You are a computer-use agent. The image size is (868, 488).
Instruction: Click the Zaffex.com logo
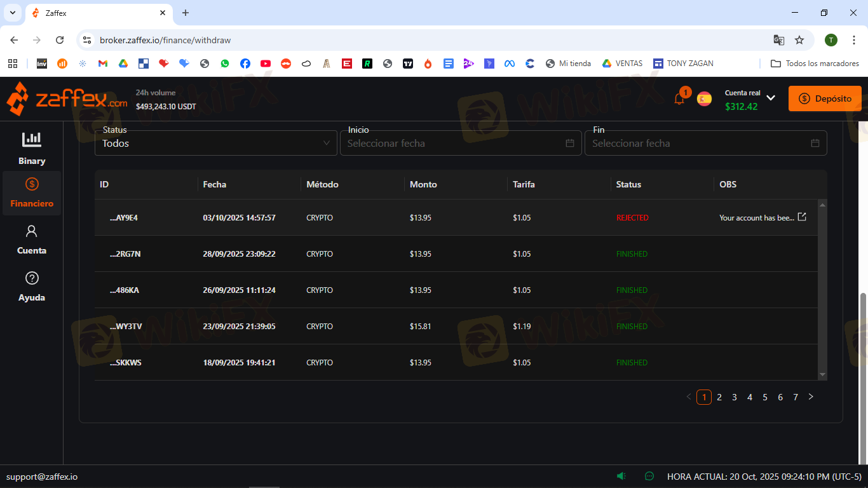point(67,98)
